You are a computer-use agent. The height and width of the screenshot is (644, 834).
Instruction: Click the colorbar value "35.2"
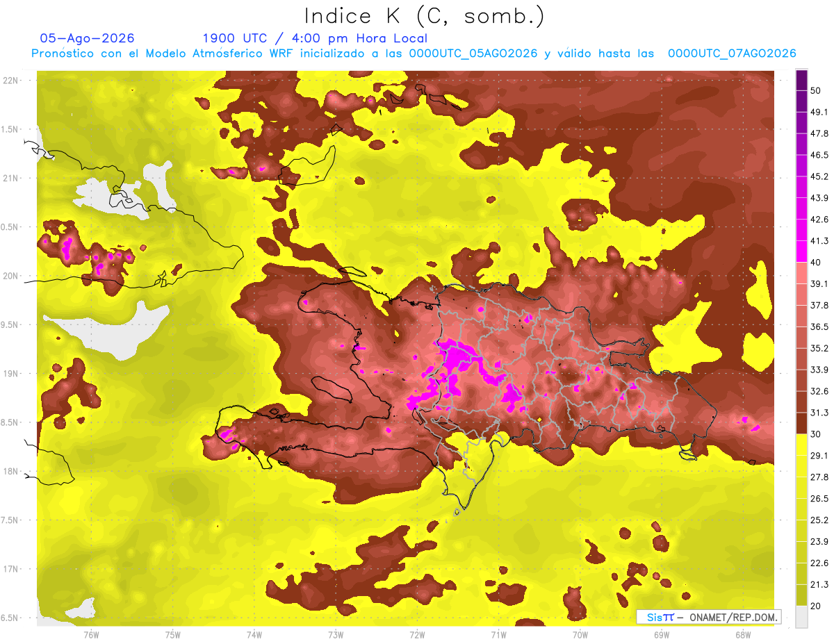click(819, 348)
